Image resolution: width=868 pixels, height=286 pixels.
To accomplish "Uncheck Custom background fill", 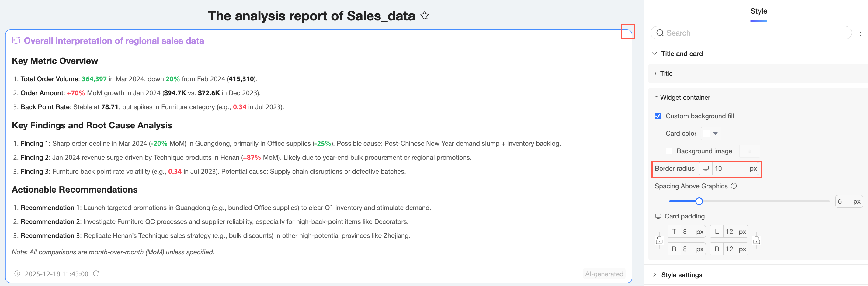I will click(x=658, y=116).
